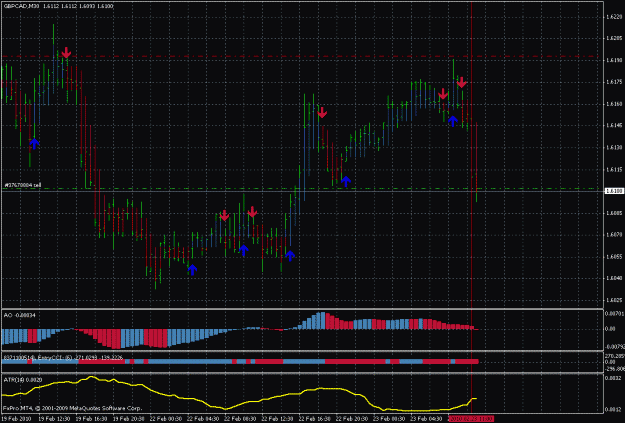Click the 1.6040 price axis label
The height and width of the screenshot is (423, 625).
[x=614, y=279]
